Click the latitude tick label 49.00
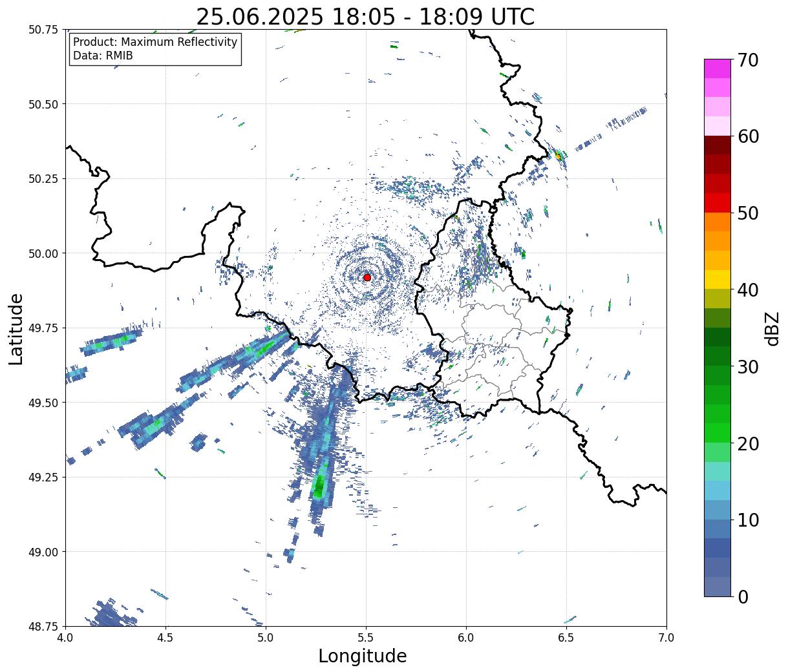 pos(43,552)
